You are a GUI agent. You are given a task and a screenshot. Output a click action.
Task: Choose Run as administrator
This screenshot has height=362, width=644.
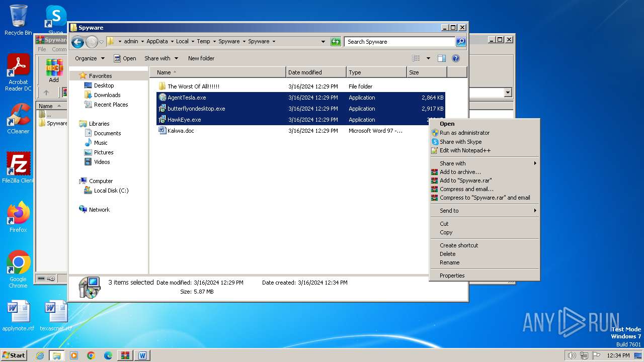point(485,133)
